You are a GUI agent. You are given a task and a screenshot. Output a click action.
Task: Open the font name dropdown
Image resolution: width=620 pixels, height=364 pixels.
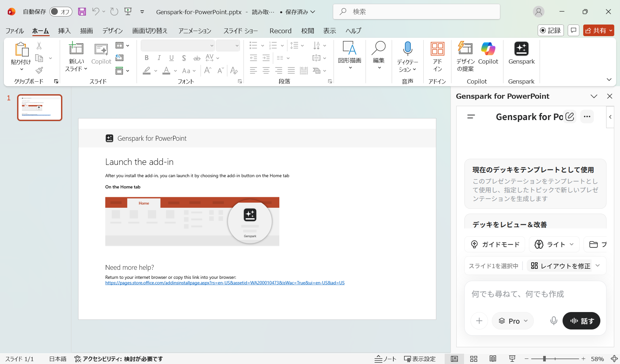(211, 45)
